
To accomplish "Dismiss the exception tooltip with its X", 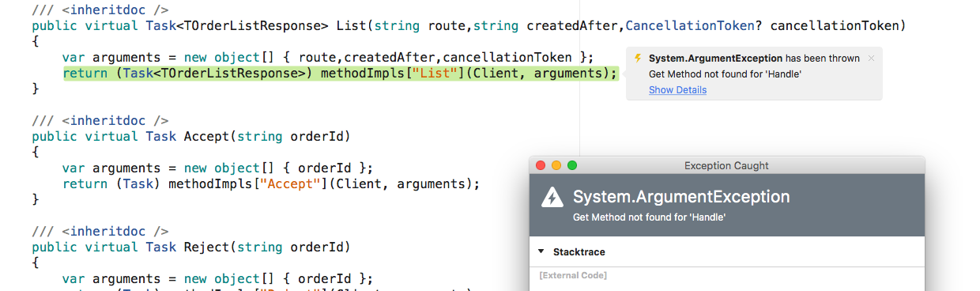I will tap(871, 59).
